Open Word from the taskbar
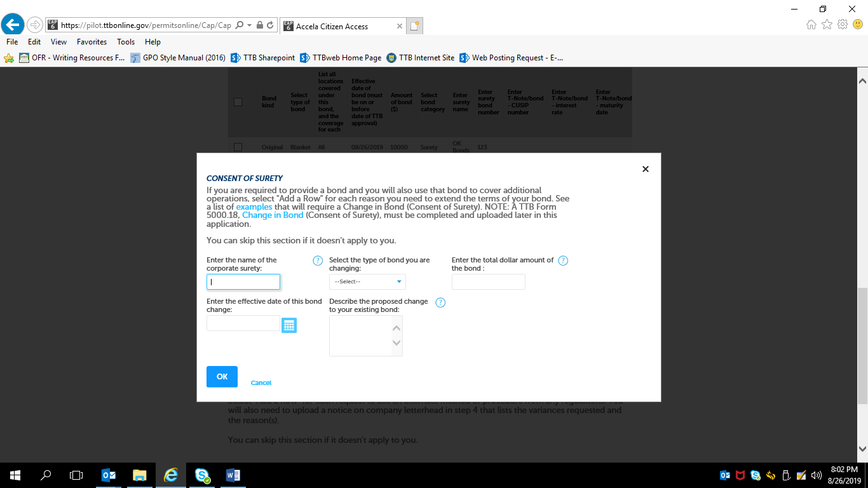Viewport: 868px width, 488px height. [x=233, y=475]
